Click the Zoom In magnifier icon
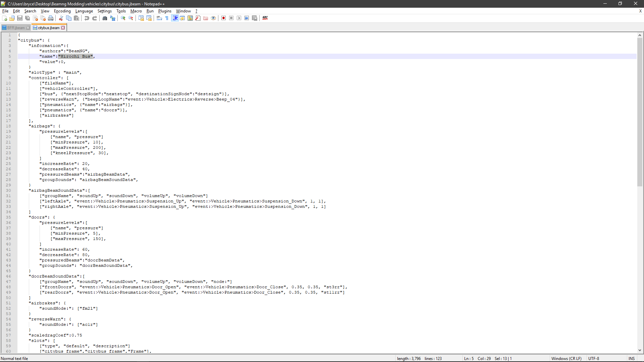 [x=123, y=18]
